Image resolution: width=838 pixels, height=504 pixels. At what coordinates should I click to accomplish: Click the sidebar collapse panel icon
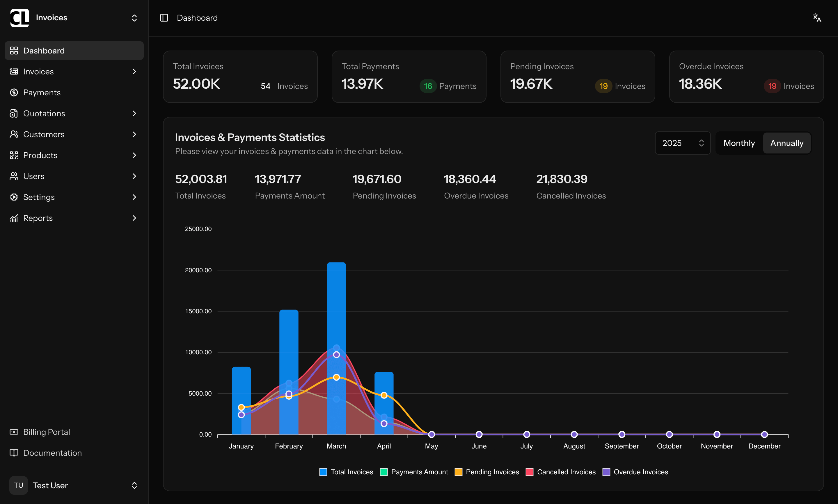(164, 18)
